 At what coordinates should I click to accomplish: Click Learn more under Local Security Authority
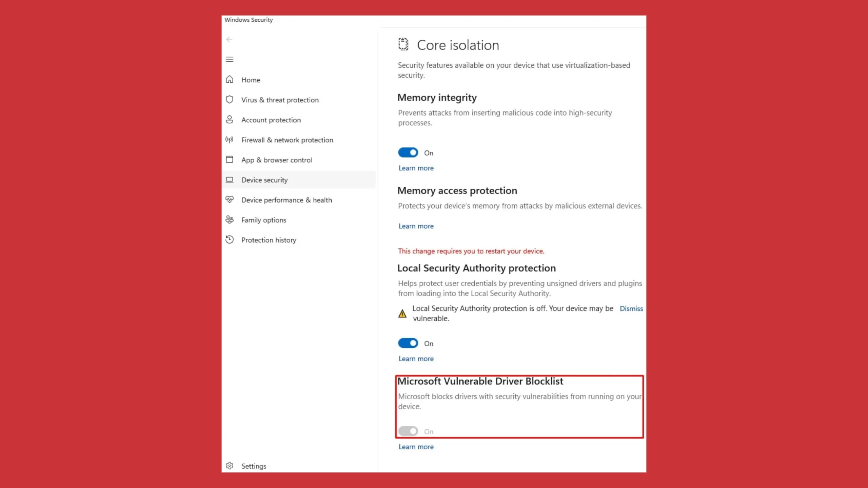click(x=416, y=359)
